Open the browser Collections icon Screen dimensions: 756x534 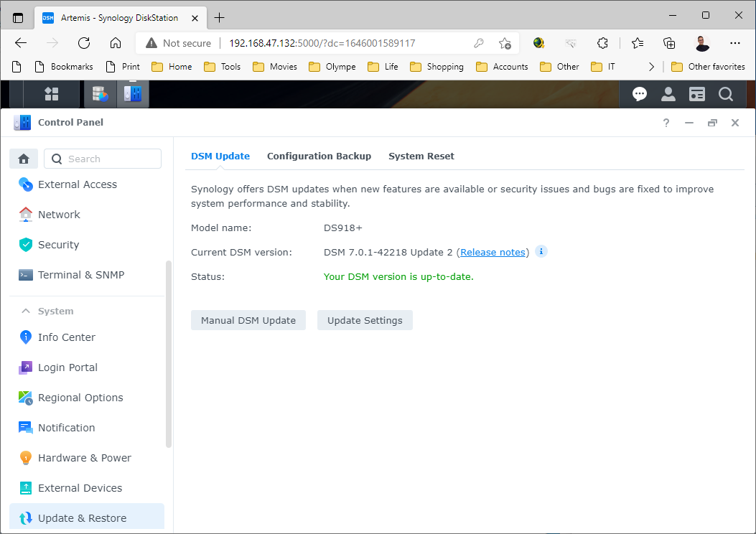tap(669, 43)
